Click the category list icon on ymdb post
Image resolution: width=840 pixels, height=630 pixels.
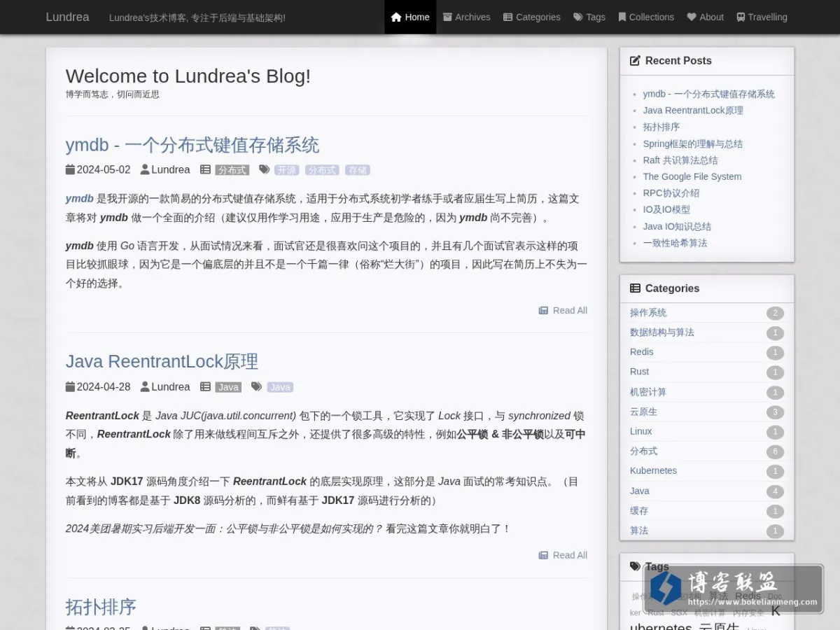coord(205,169)
